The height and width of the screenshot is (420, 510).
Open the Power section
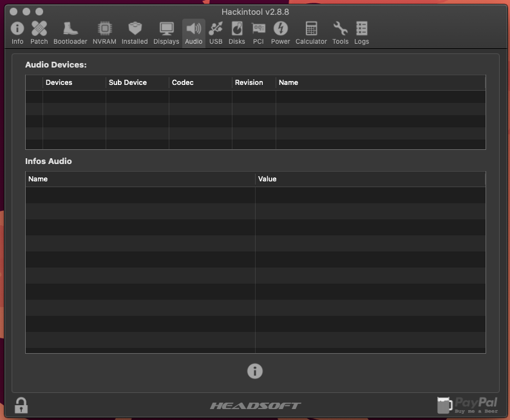280,33
